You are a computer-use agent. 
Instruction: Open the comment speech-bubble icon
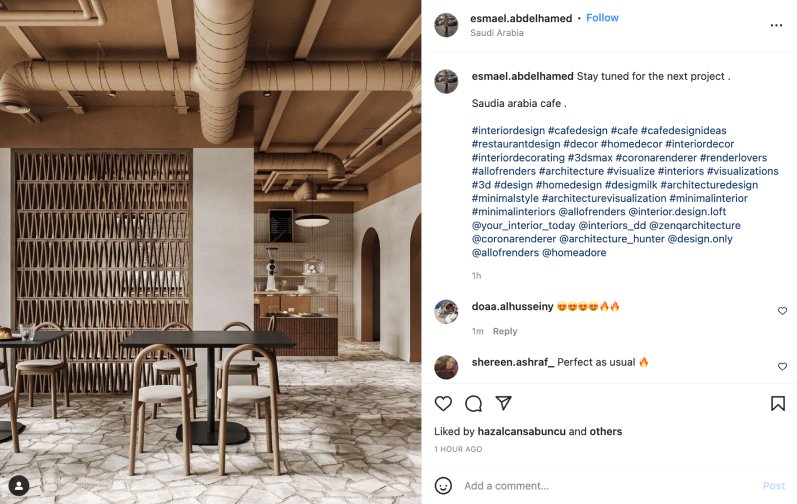pos(473,403)
